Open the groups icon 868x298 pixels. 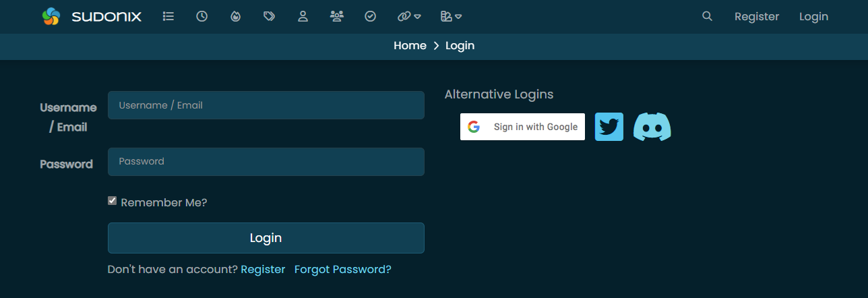click(337, 16)
